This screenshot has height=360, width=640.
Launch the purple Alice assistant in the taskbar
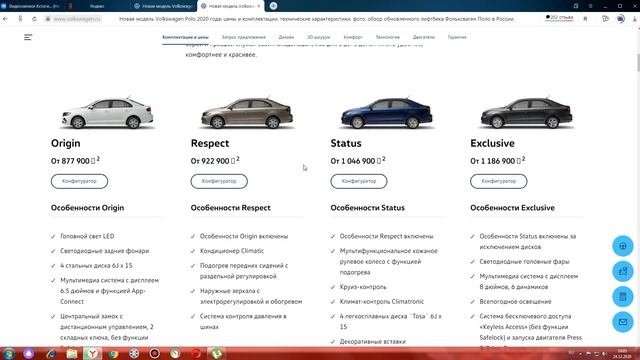[x=29, y=353]
